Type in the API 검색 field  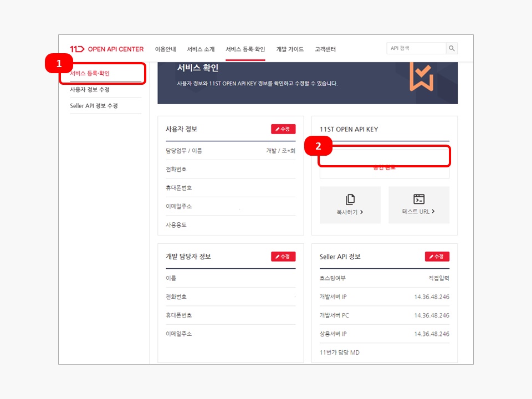pos(416,49)
